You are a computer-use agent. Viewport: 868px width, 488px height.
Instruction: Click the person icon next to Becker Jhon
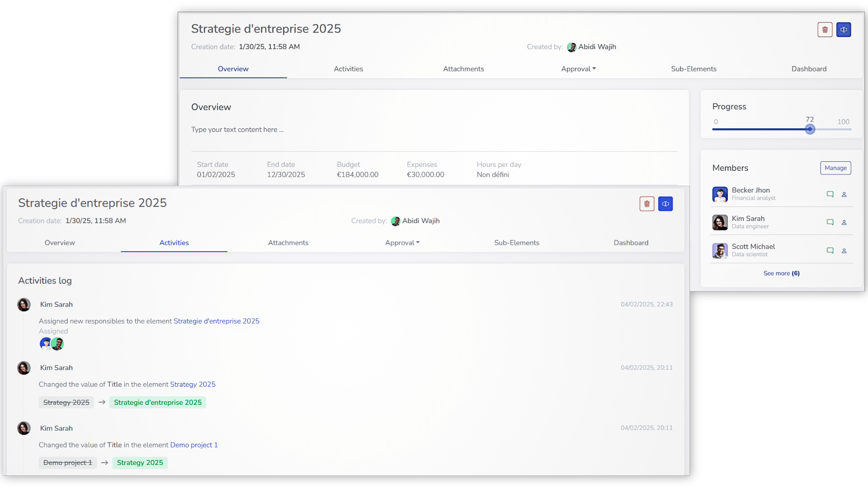click(x=844, y=194)
